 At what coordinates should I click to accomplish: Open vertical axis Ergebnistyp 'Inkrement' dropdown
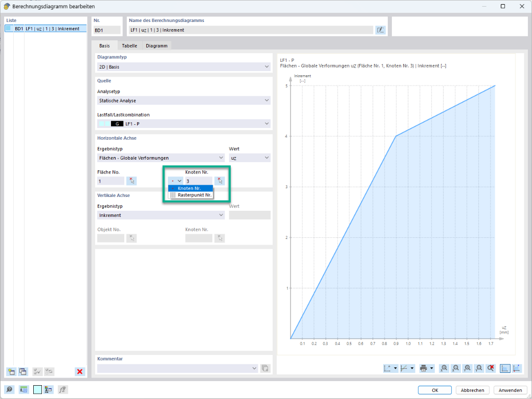coord(161,215)
